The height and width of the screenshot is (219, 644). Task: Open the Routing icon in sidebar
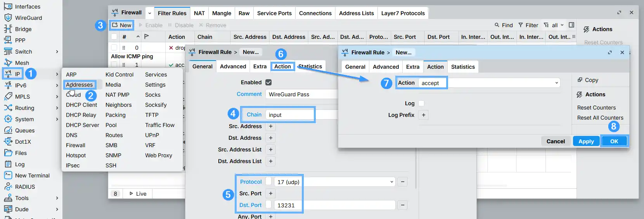click(8, 108)
